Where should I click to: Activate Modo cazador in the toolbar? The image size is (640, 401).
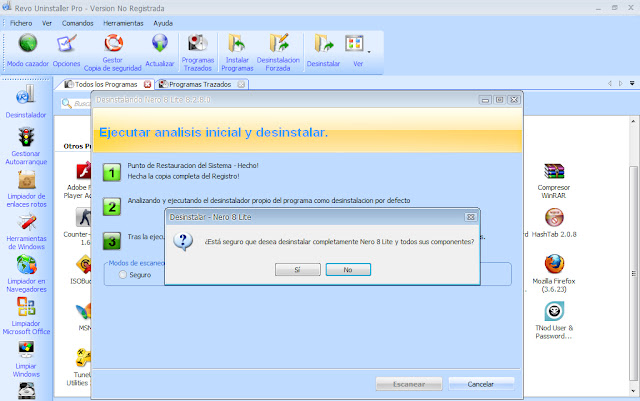click(28, 51)
